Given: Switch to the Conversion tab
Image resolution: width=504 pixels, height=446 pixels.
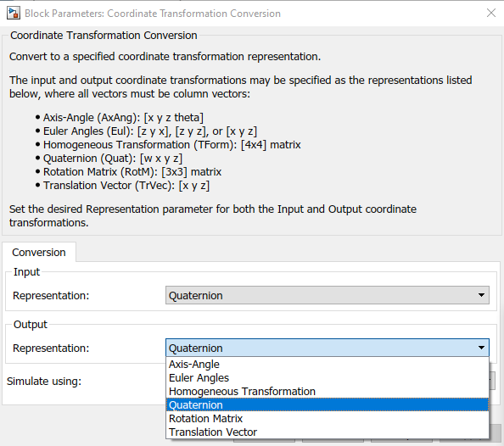Looking at the screenshot, I should tap(39, 252).
